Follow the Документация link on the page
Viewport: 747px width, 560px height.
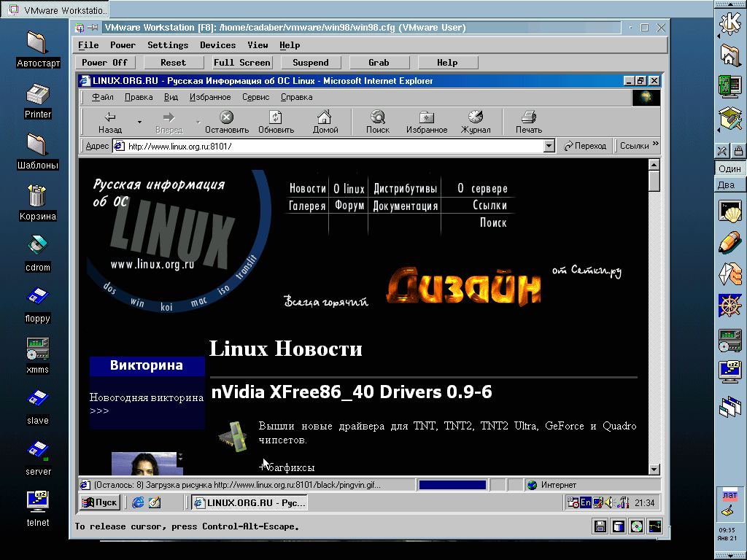[405, 206]
